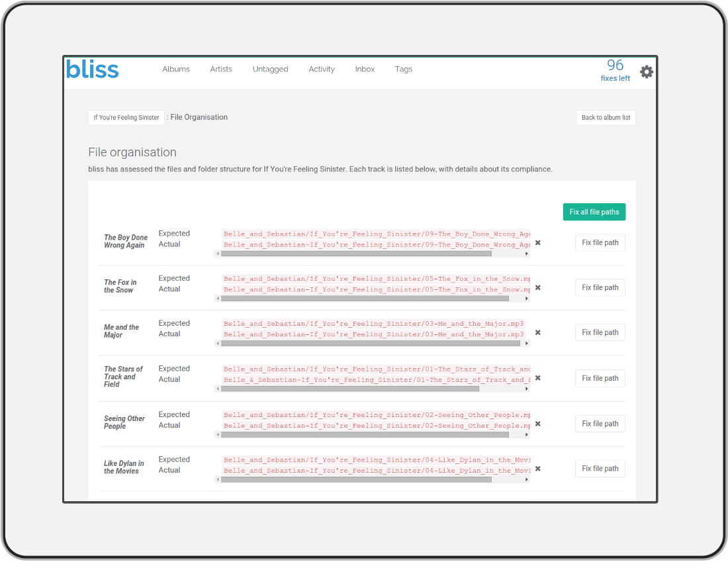Click right scroll arrow for The Boy Done Wrong Again
The width and height of the screenshot is (728, 570).
coord(527,254)
